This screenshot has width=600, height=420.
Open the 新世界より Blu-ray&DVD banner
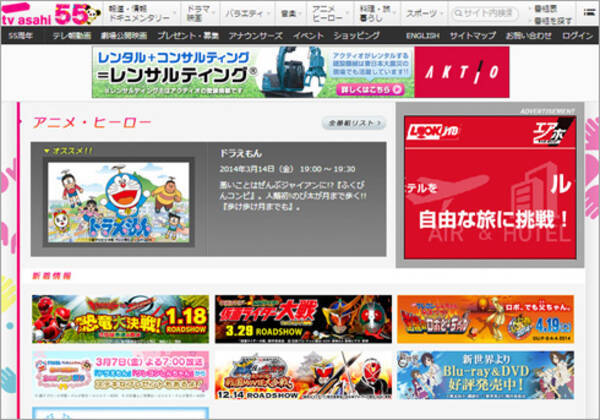486,375
